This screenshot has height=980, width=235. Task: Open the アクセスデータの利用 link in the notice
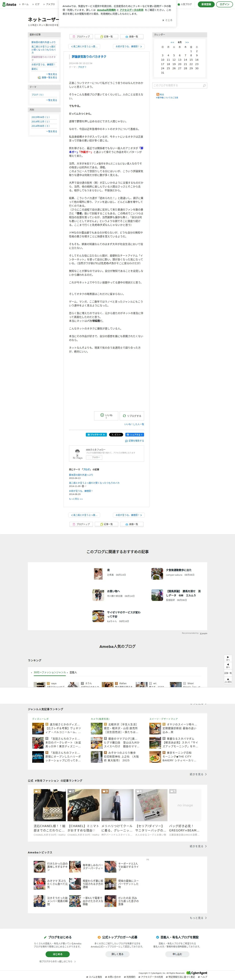tap(131, 10)
